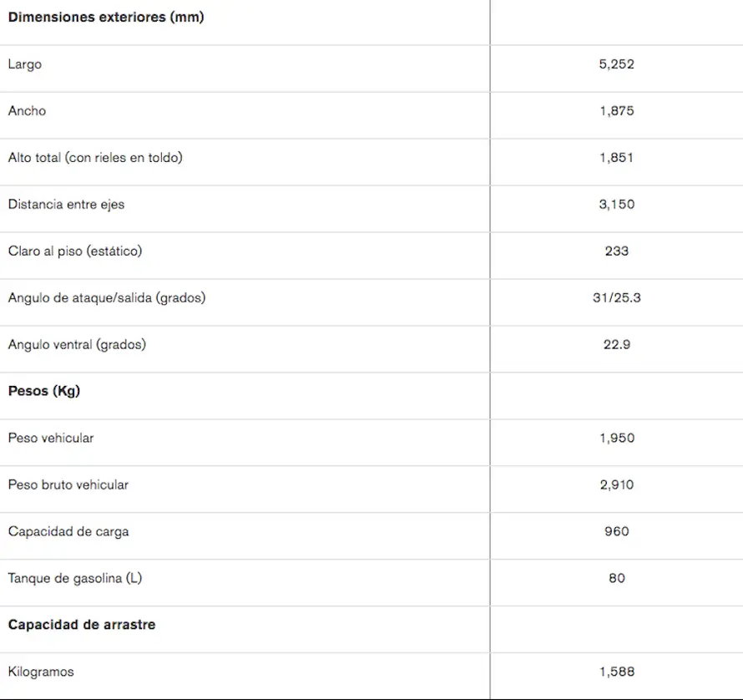
Task: Click the 'Dimensiones exteriores (mm)' section header
Action: 106,17
